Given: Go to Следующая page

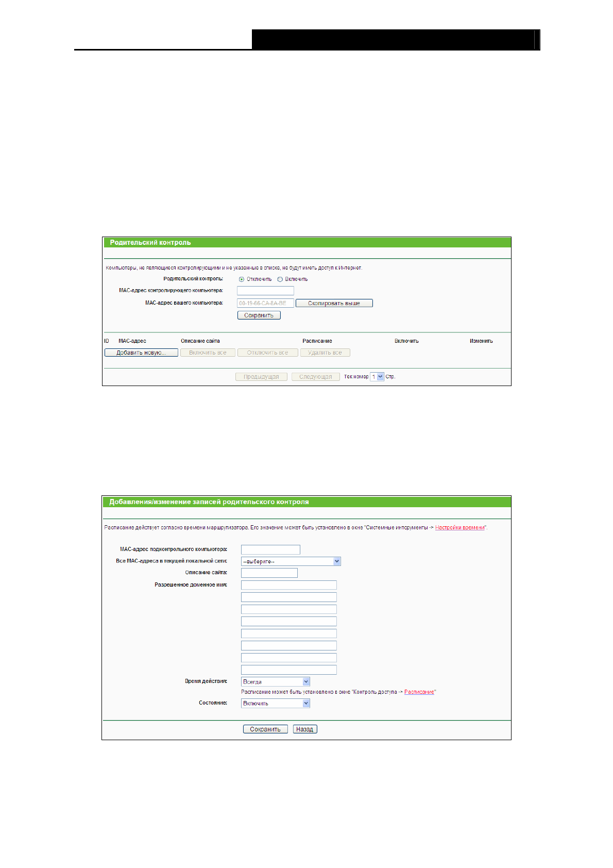Looking at the screenshot, I should coord(315,377).
